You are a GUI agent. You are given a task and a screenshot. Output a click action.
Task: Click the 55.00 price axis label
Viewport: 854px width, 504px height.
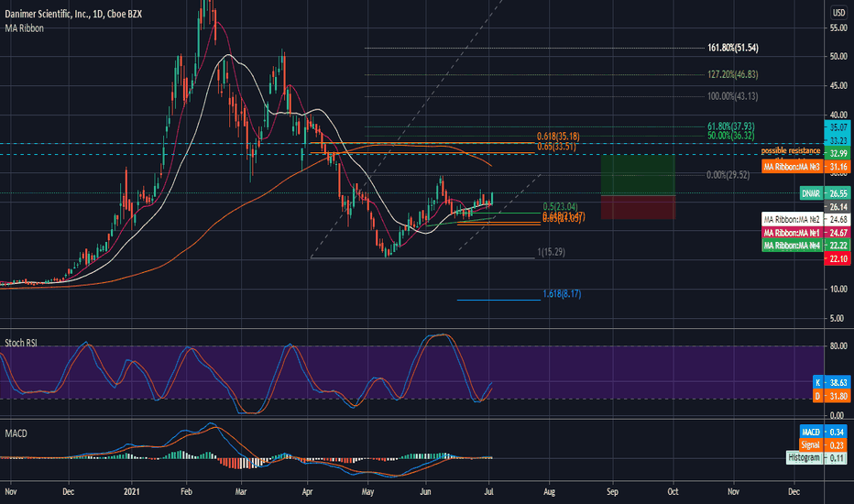coord(838,27)
